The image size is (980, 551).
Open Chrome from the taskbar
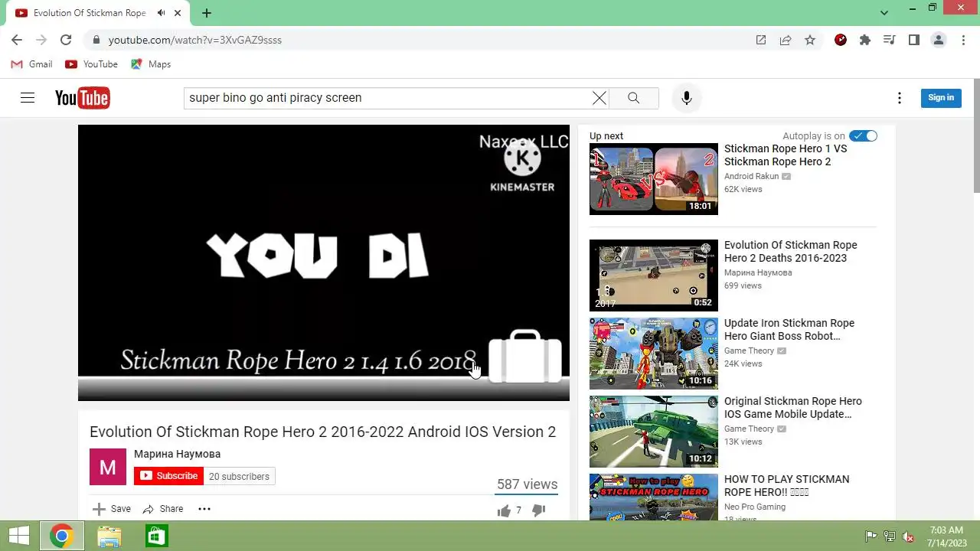tap(62, 536)
